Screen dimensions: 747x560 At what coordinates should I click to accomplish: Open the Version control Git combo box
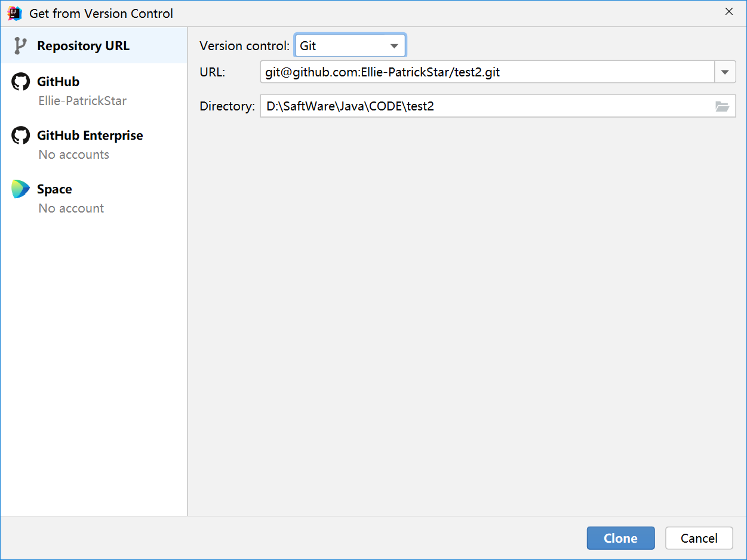350,45
